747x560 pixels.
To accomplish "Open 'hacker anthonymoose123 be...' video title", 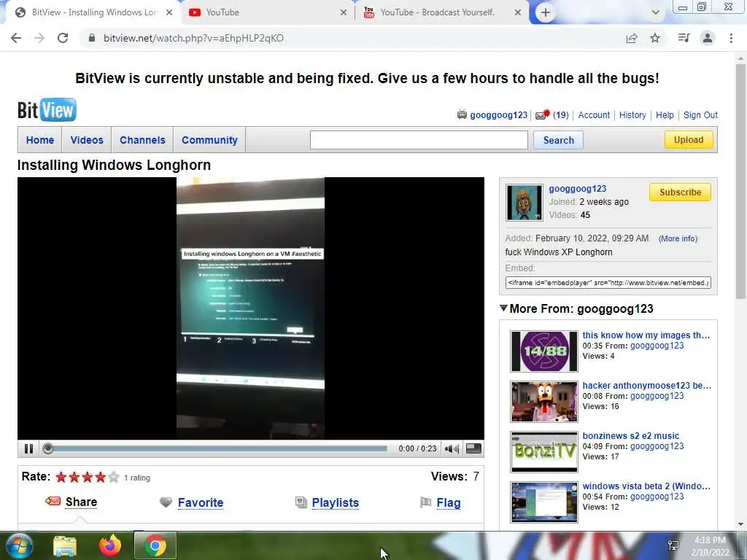I will point(646,385).
